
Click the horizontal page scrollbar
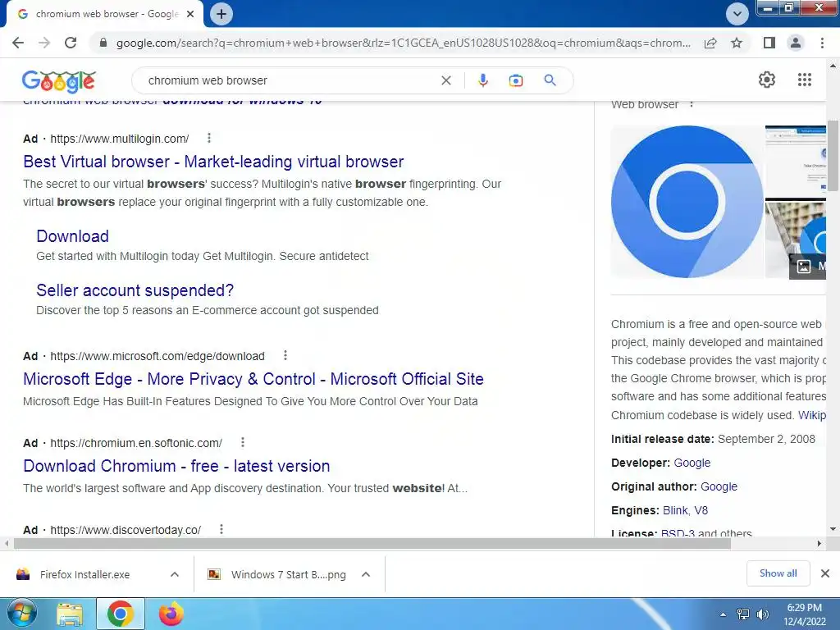pos(372,543)
